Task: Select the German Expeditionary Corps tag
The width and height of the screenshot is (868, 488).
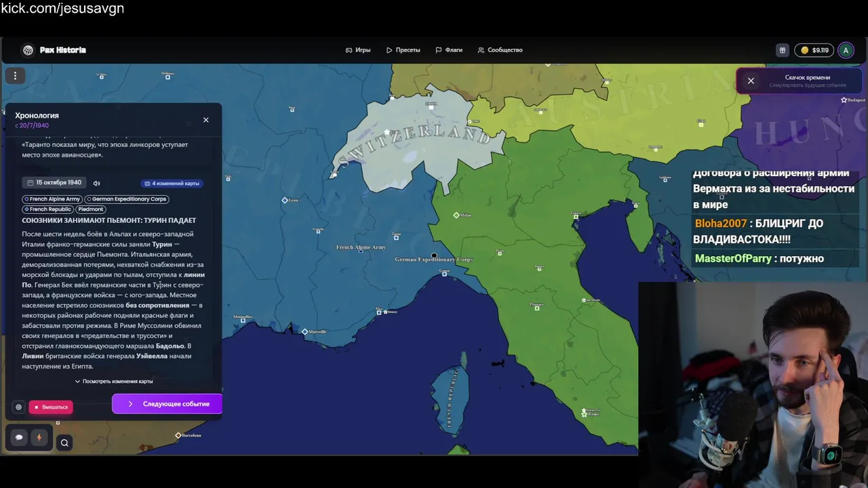Action: [126, 199]
